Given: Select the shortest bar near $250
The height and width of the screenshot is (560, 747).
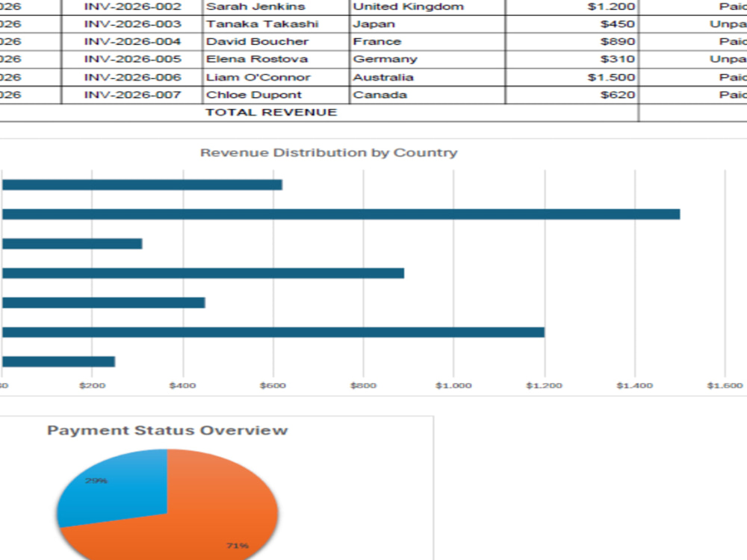Looking at the screenshot, I should click(58, 361).
